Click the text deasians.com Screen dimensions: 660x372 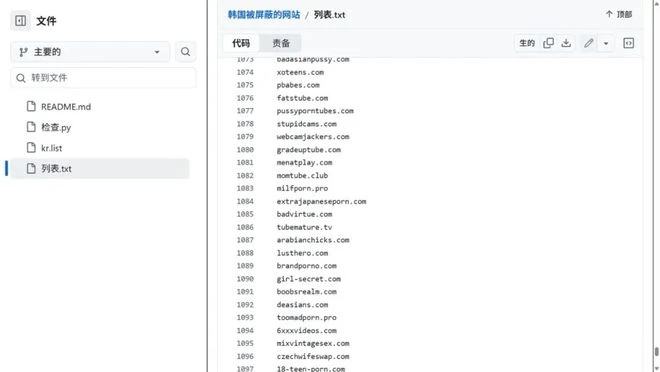[x=302, y=305]
